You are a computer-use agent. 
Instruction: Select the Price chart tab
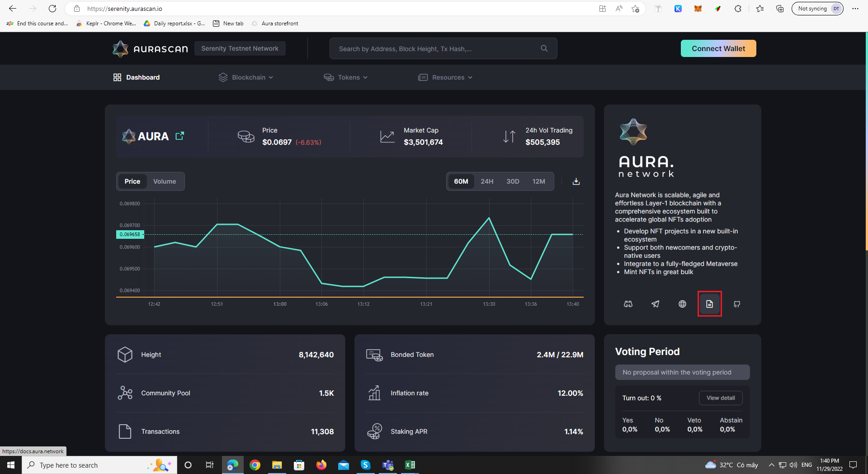[x=132, y=181]
